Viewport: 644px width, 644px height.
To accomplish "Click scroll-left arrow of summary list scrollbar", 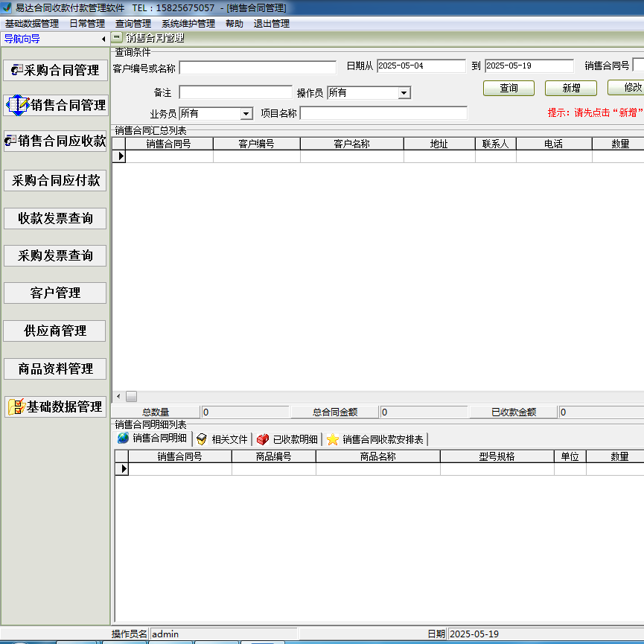I will click(118, 396).
